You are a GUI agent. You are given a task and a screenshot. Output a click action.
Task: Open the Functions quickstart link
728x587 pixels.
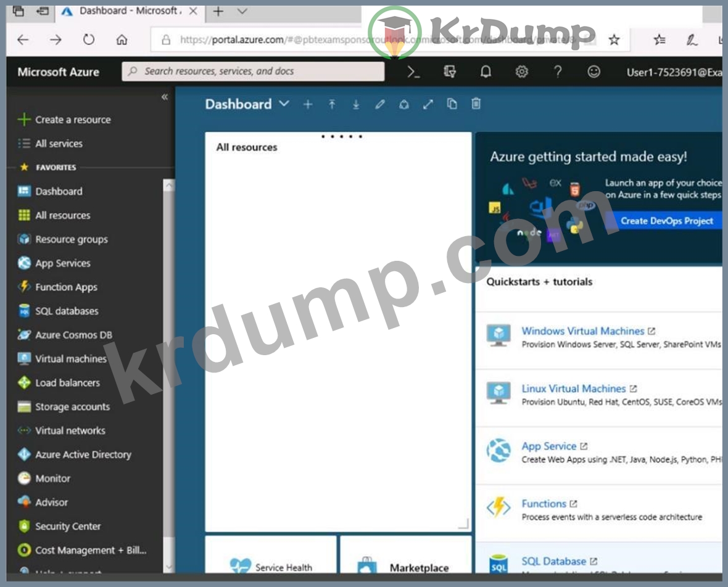544,504
